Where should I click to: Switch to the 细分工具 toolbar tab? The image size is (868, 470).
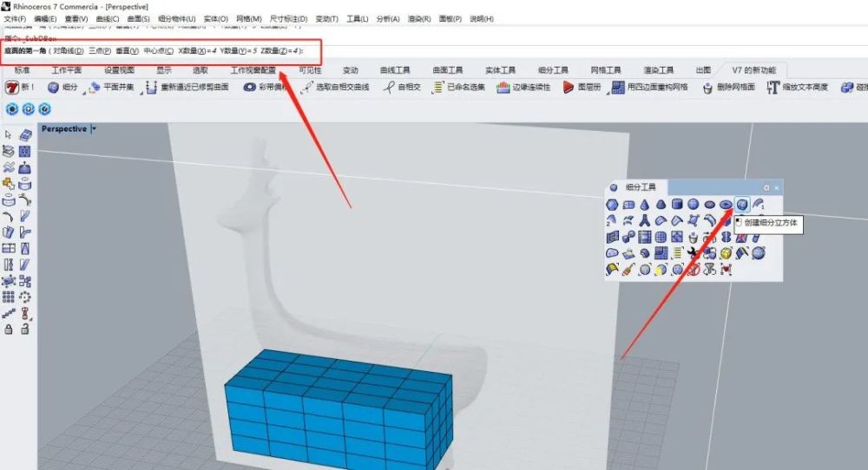pyautogui.click(x=552, y=70)
